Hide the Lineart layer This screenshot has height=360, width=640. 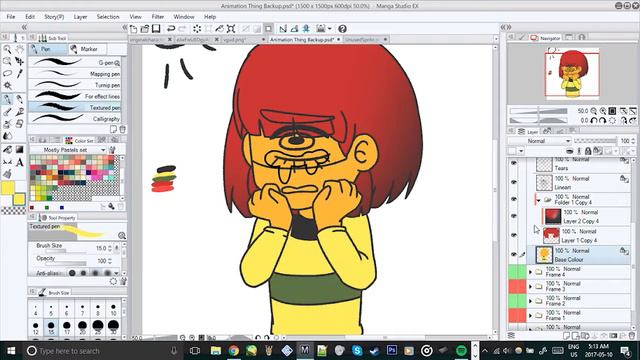point(513,182)
